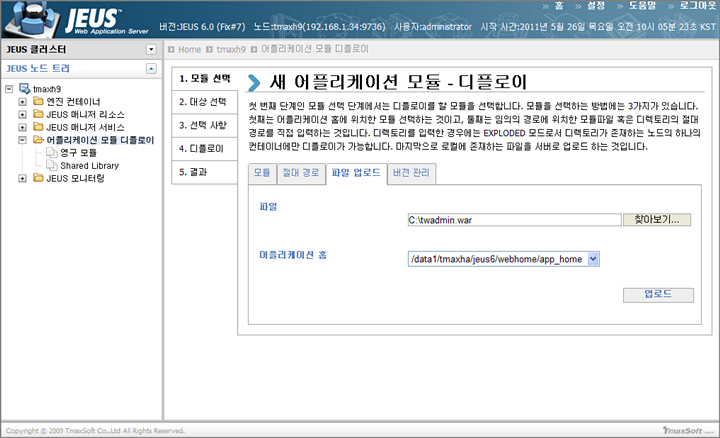The image size is (720, 438).
Task: Switch to the 모듈 tab
Action: click(x=262, y=173)
